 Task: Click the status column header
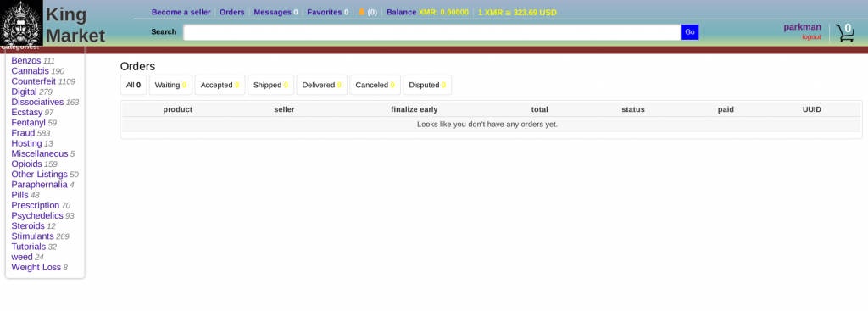point(633,109)
